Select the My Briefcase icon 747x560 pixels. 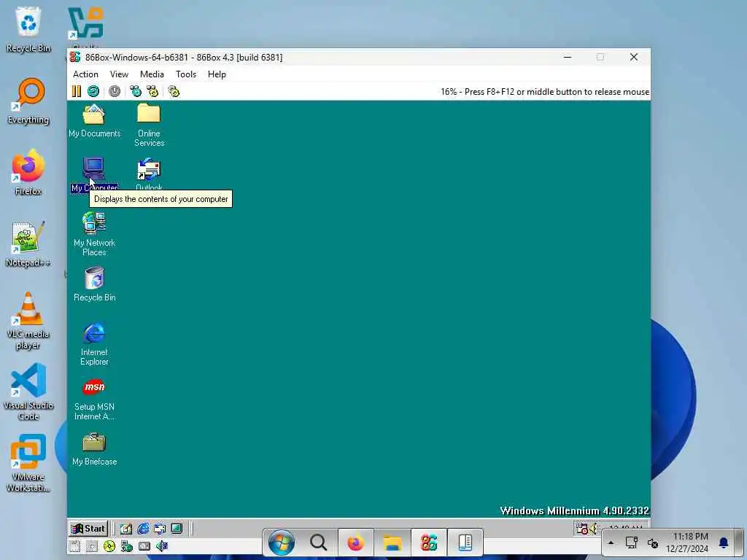pyautogui.click(x=94, y=449)
